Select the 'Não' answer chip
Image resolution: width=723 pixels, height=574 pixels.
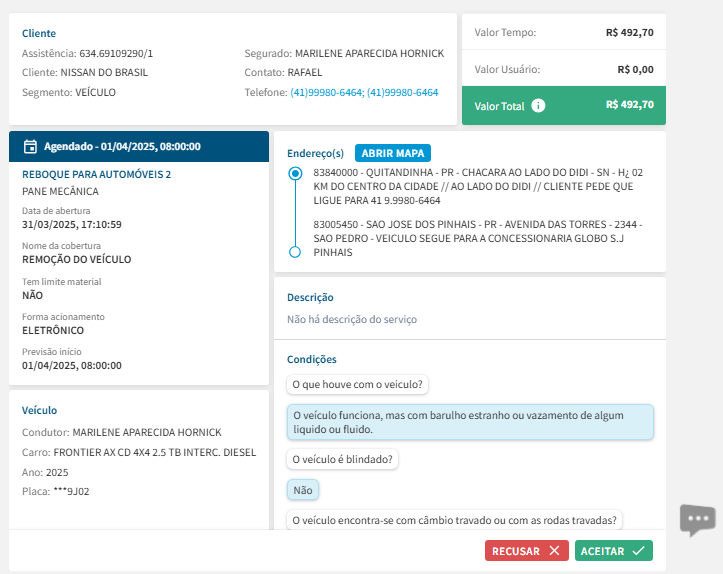(302, 490)
